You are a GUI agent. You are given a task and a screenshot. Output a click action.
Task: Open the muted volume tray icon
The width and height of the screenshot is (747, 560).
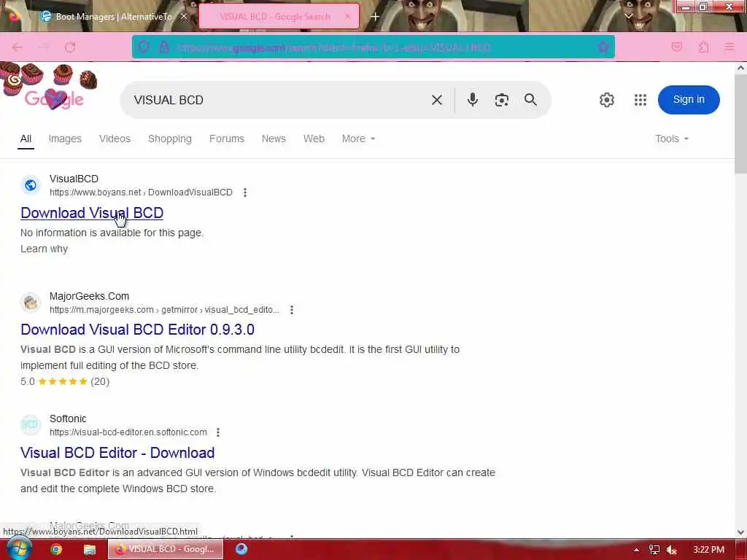672,550
